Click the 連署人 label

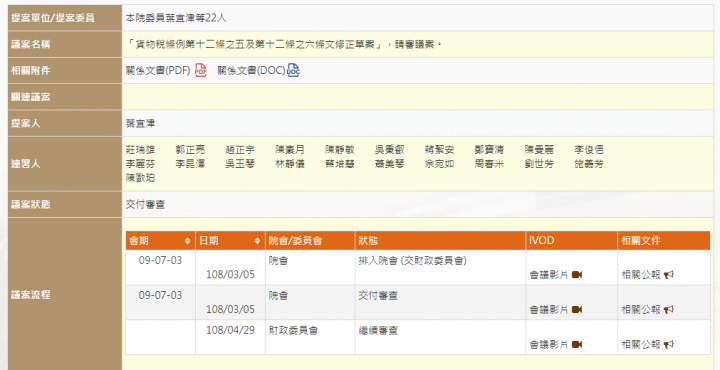(x=26, y=164)
